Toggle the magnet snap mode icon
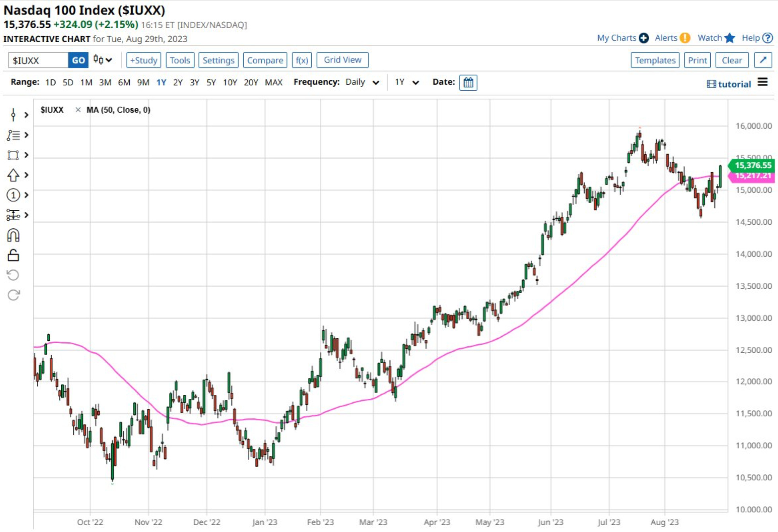Image resolution: width=778 pixels, height=532 pixels. point(13,235)
